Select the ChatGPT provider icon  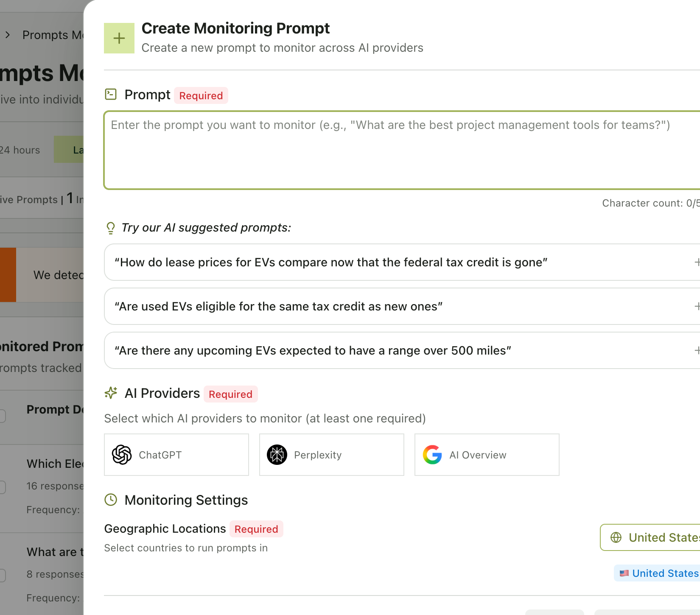click(x=122, y=455)
